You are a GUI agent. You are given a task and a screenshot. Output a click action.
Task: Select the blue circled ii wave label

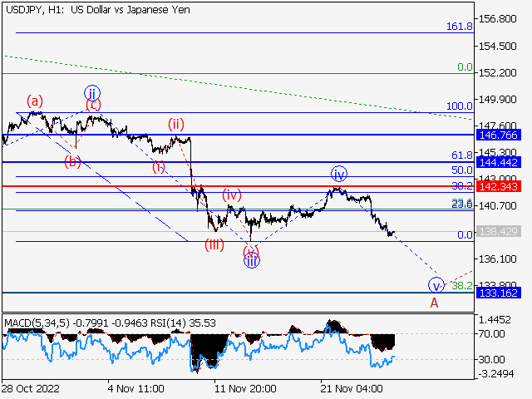pyautogui.click(x=92, y=93)
